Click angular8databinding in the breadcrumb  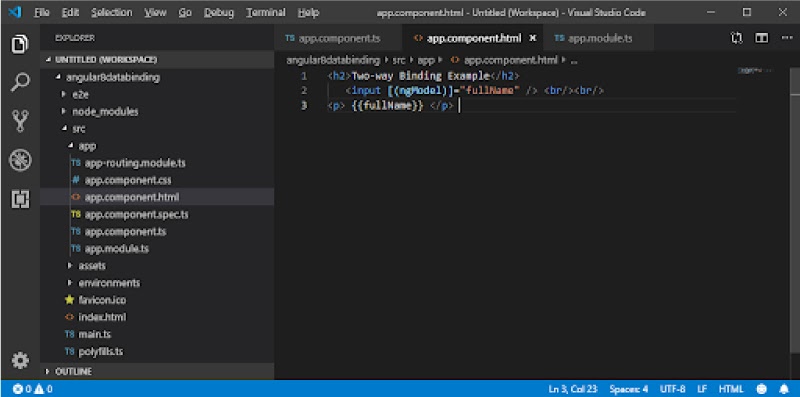[x=333, y=60]
